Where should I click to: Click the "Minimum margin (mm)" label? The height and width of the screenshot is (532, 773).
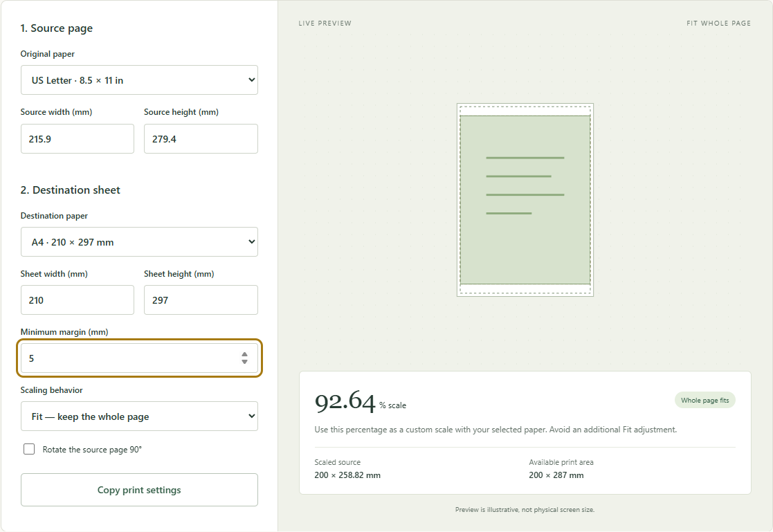click(x=64, y=332)
